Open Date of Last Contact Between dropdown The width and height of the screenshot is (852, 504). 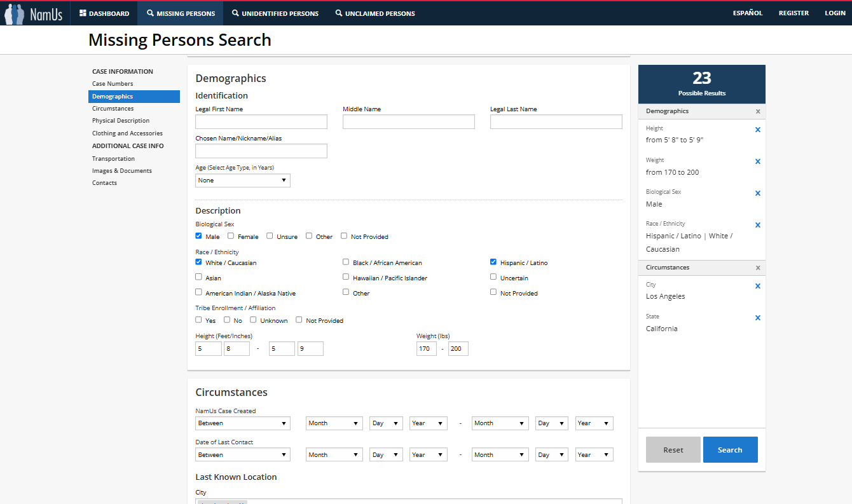(x=243, y=455)
